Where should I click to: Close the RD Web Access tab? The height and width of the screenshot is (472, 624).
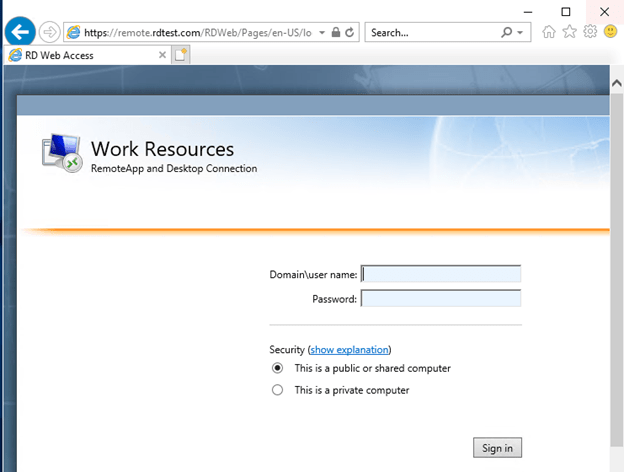163,55
